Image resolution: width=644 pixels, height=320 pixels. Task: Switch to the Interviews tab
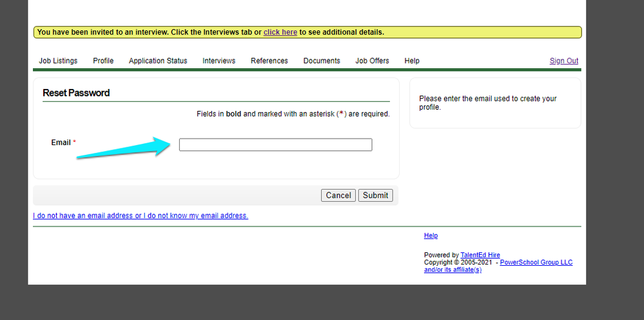(219, 61)
